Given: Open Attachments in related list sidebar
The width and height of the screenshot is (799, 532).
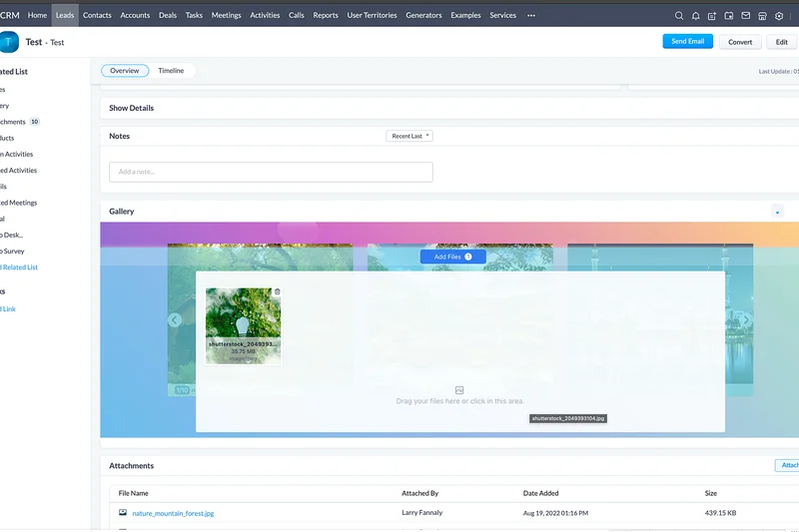Looking at the screenshot, I should [x=13, y=122].
